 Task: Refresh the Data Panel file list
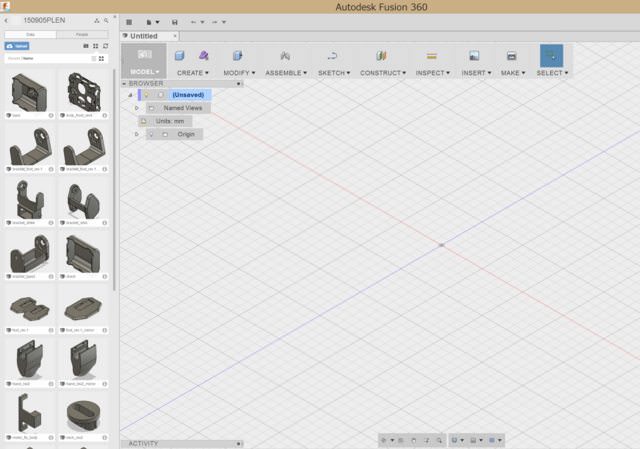[x=106, y=46]
